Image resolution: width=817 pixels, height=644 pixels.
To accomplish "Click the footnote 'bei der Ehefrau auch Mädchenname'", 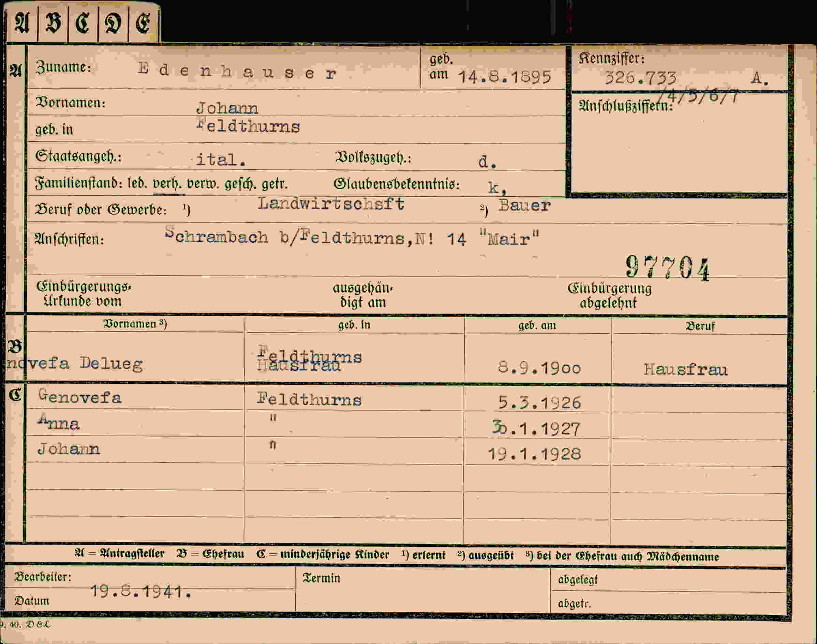I will pos(627,556).
